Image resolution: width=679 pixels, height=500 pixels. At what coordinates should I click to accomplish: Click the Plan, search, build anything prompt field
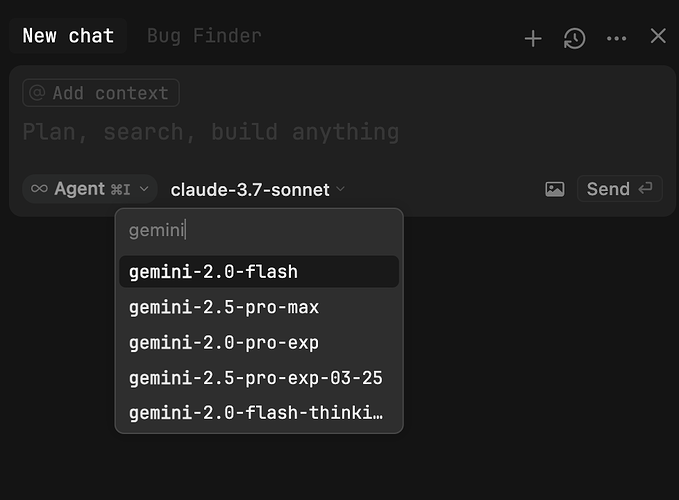click(210, 132)
